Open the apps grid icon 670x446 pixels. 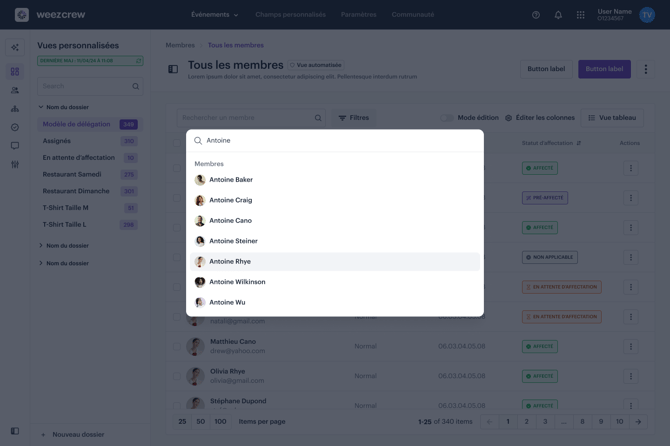580,15
